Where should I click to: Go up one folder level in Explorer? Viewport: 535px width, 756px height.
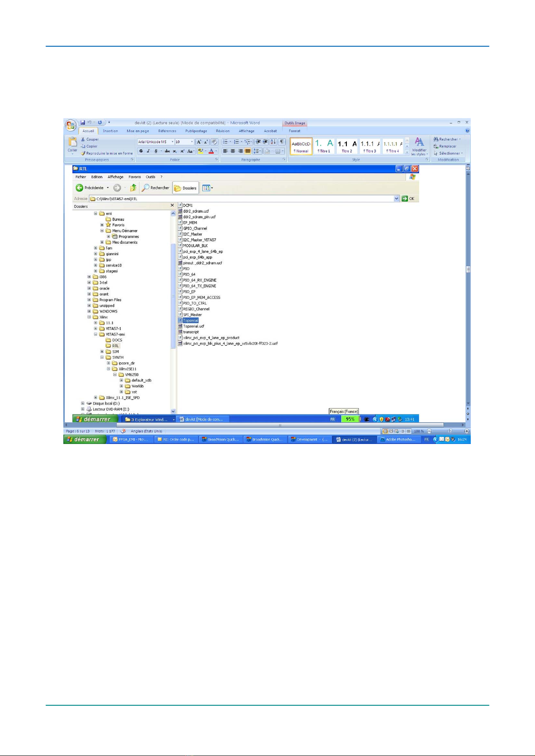(x=133, y=188)
